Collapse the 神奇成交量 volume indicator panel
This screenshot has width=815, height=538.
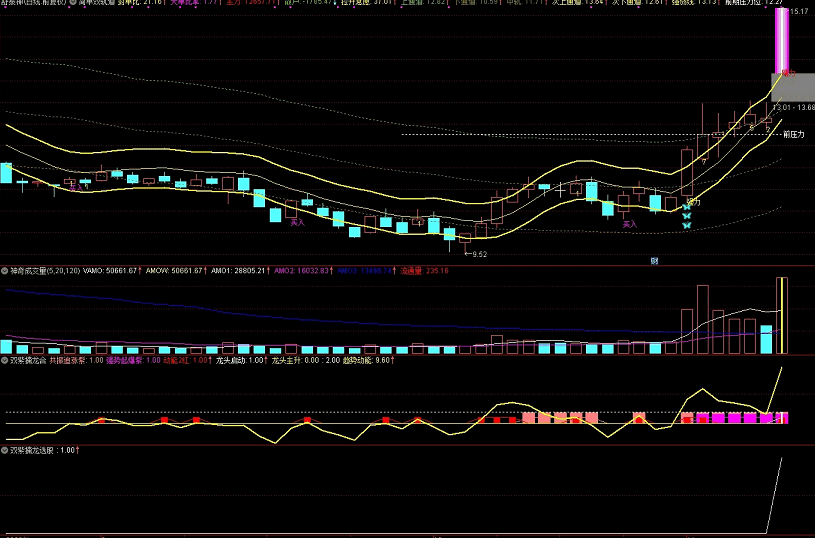tap(5, 271)
